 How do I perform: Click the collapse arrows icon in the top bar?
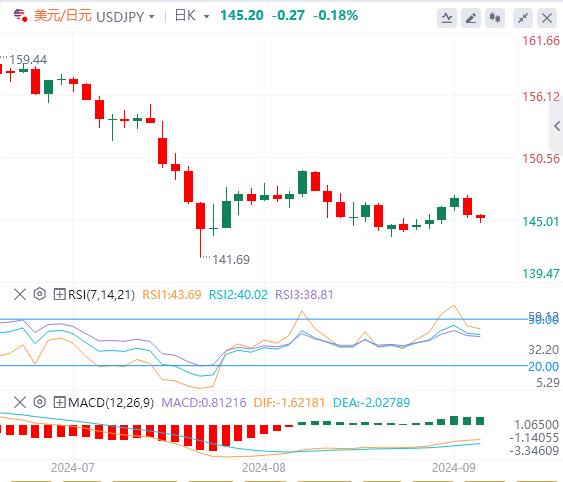523,18
